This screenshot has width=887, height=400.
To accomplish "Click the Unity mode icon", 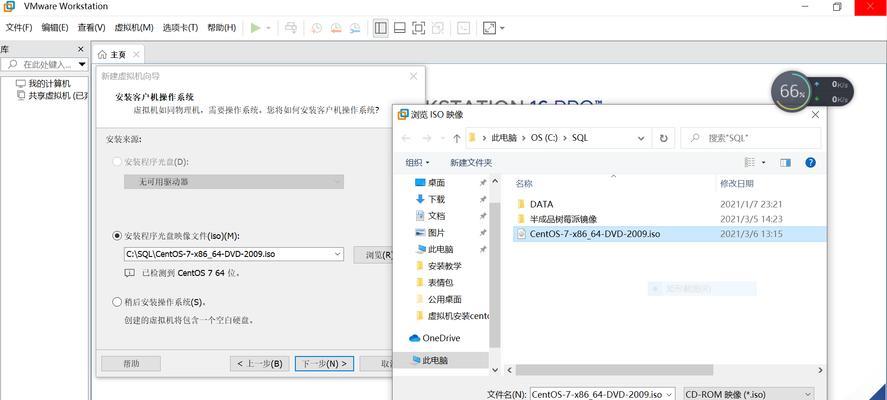I will coord(437,28).
